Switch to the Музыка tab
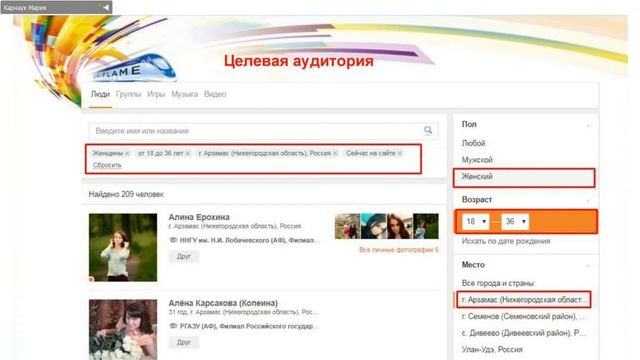Screen dimensions: 640x360 (x=184, y=94)
